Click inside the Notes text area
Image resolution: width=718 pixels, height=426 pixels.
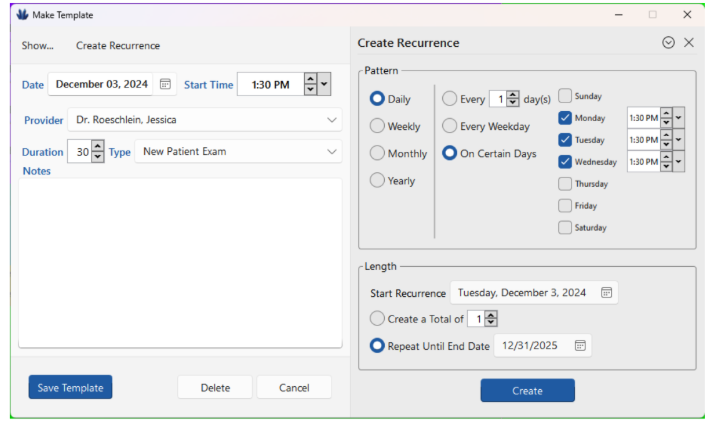tap(180, 262)
